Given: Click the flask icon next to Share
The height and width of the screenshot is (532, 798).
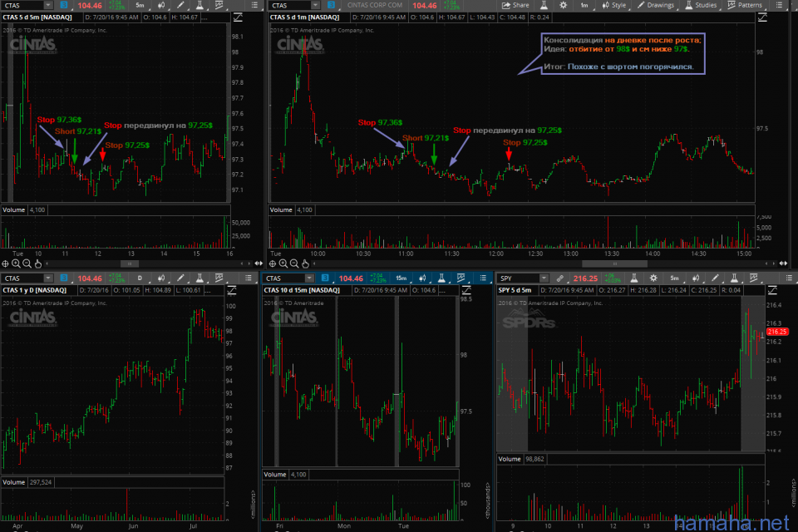Looking at the screenshot, I should (544, 6).
